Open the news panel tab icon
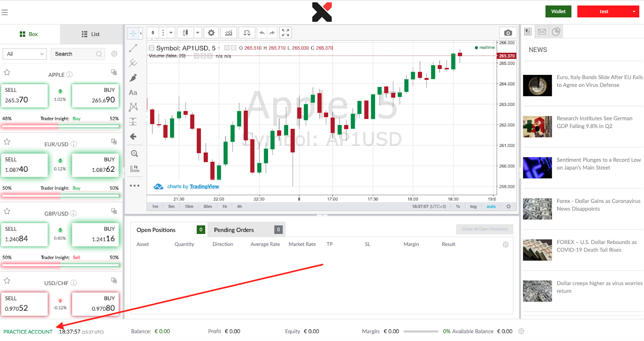This screenshot has width=644, height=341. click(528, 31)
